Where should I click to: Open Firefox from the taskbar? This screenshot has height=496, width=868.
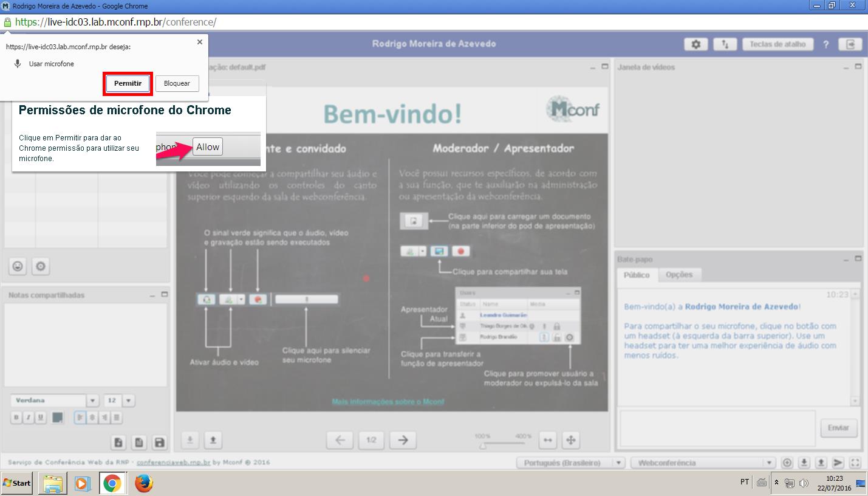pyautogui.click(x=143, y=483)
